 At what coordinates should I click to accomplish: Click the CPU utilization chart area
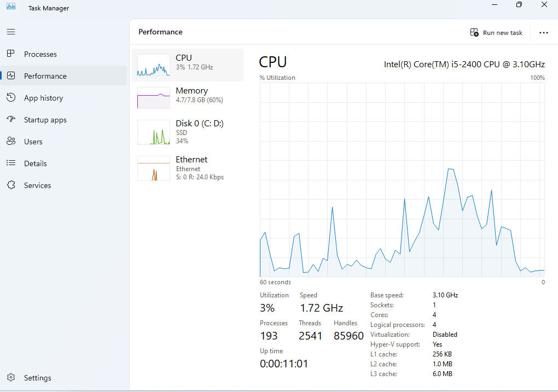(x=402, y=180)
